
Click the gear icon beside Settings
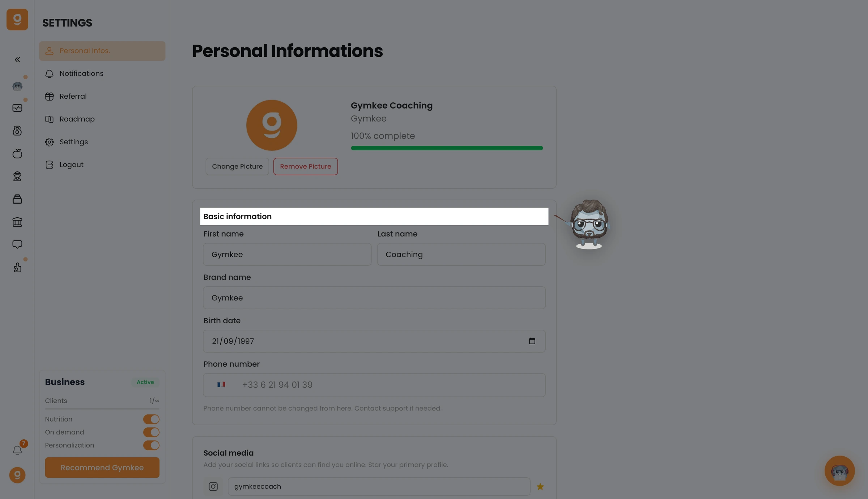50,142
